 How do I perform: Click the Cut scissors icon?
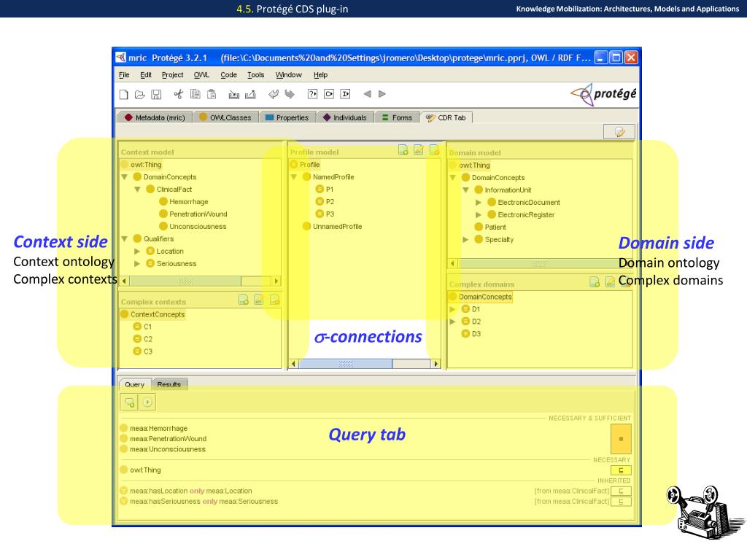pos(178,94)
